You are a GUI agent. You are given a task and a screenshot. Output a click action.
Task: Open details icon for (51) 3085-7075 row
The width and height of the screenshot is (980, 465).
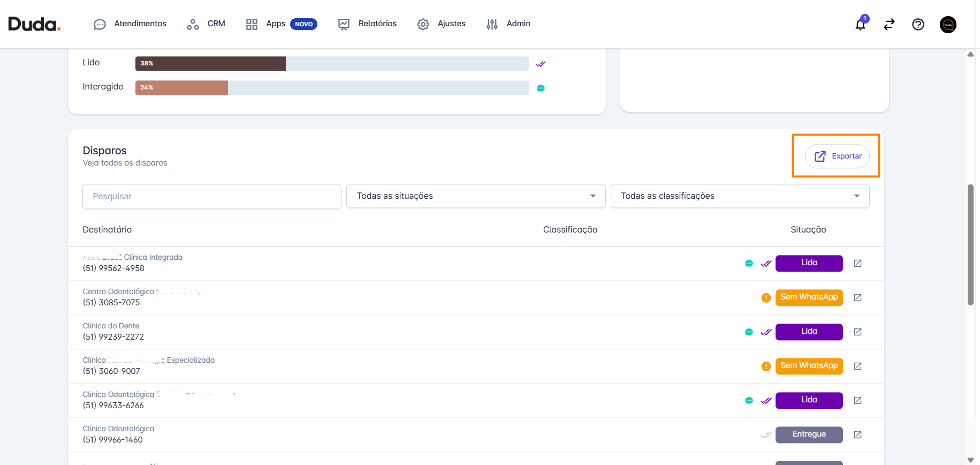coord(857,297)
